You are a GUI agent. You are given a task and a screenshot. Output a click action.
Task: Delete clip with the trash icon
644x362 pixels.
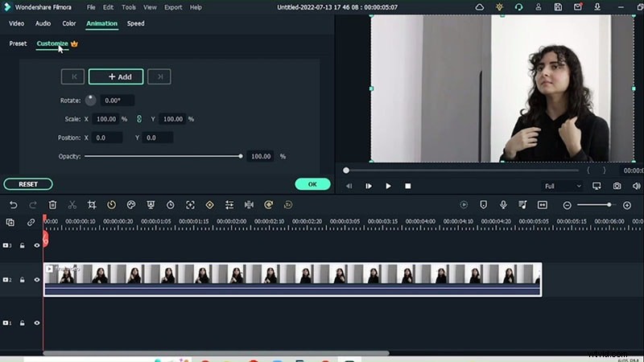click(x=52, y=205)
